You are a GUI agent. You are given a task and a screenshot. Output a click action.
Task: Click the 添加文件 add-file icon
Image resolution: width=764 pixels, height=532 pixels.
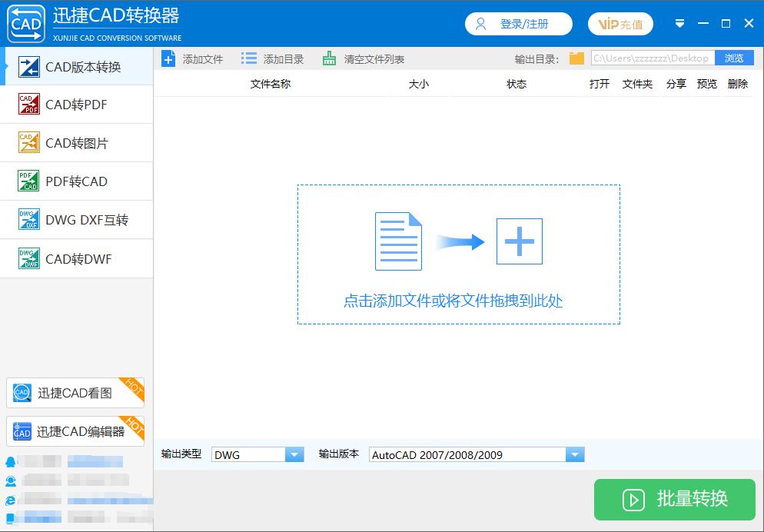(x=168, y=57)
